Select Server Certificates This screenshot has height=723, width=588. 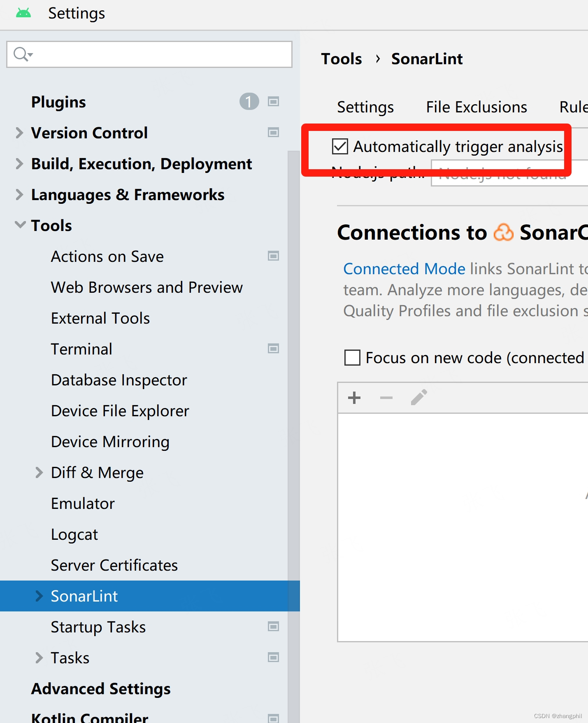[x=114, y=565]
